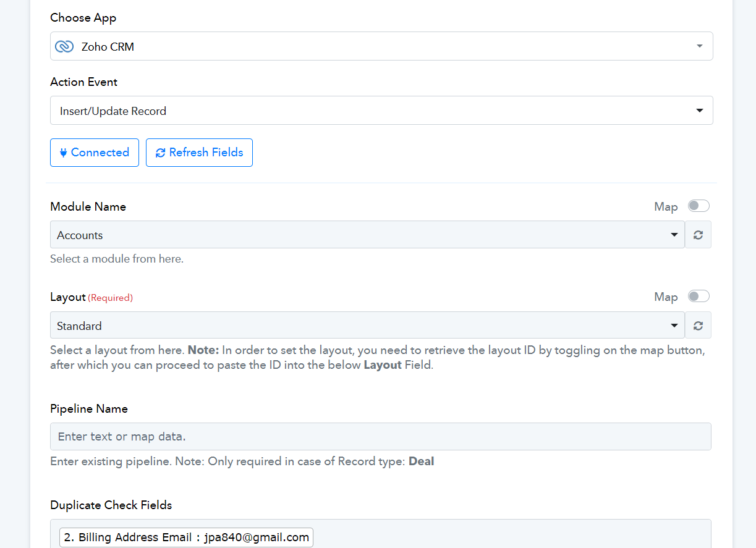Click the Choose App dropdown arrow
The width and height of the screenshot is (756, 548).
[x=699, y=46]
